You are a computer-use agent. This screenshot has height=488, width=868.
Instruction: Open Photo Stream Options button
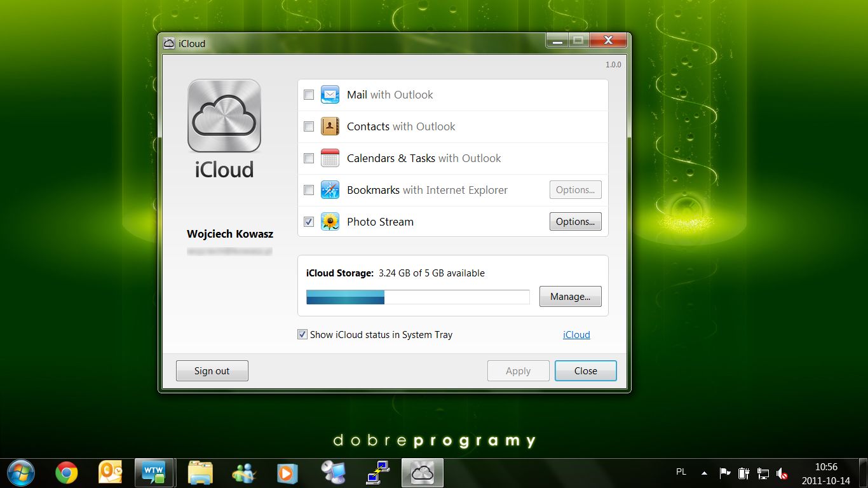[x=575, y=221]
